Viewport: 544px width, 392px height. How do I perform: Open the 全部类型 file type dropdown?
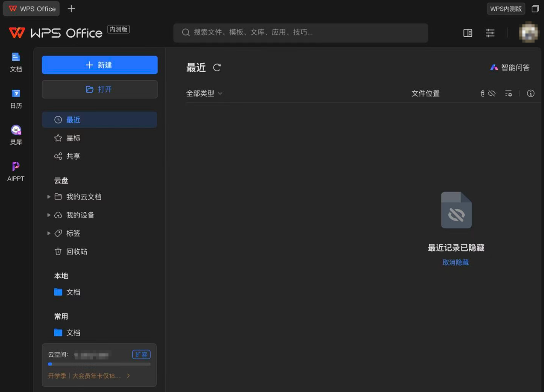(204, 93)
